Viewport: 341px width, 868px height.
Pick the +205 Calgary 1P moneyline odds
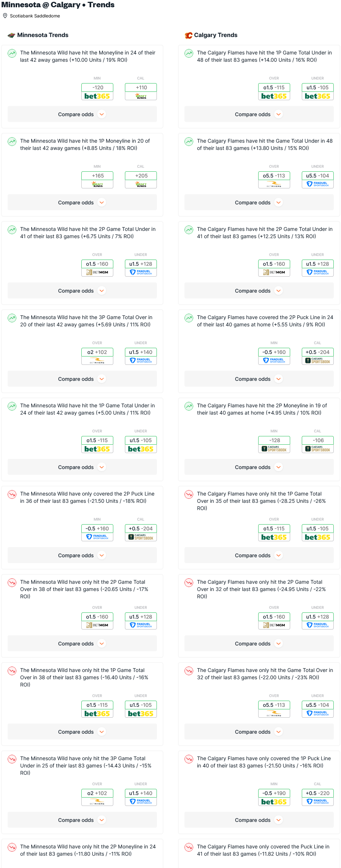[x=141, y=176]
